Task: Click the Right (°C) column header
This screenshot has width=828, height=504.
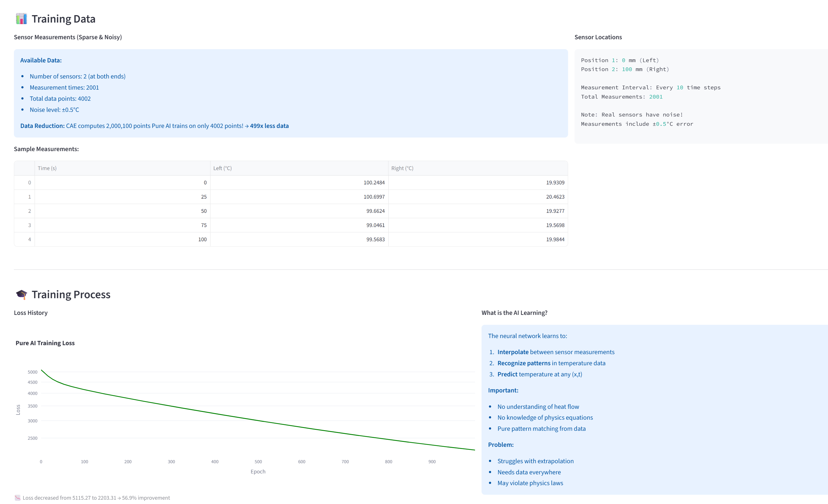Action: click(402, 168)
